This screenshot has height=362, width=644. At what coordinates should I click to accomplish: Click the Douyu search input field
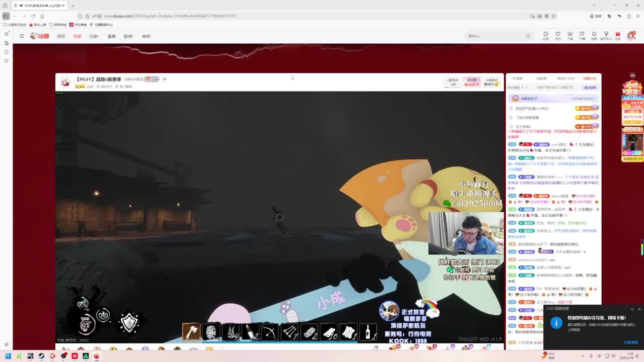coord(496,36)
